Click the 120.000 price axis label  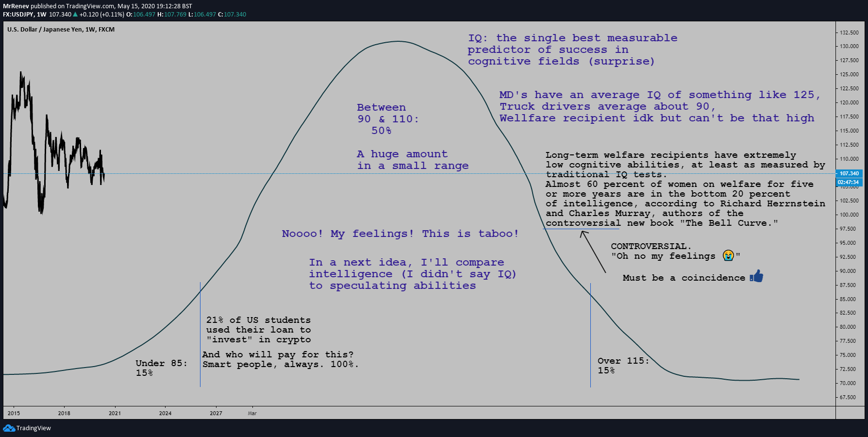(x=849, y=102)
